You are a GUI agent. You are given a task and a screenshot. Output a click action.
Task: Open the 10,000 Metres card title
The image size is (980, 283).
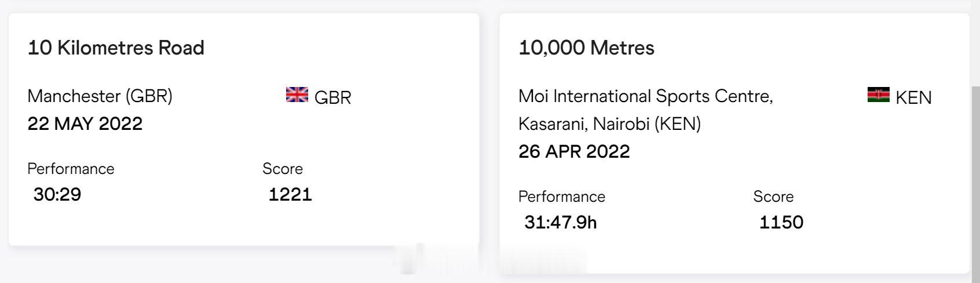(586, 48)
